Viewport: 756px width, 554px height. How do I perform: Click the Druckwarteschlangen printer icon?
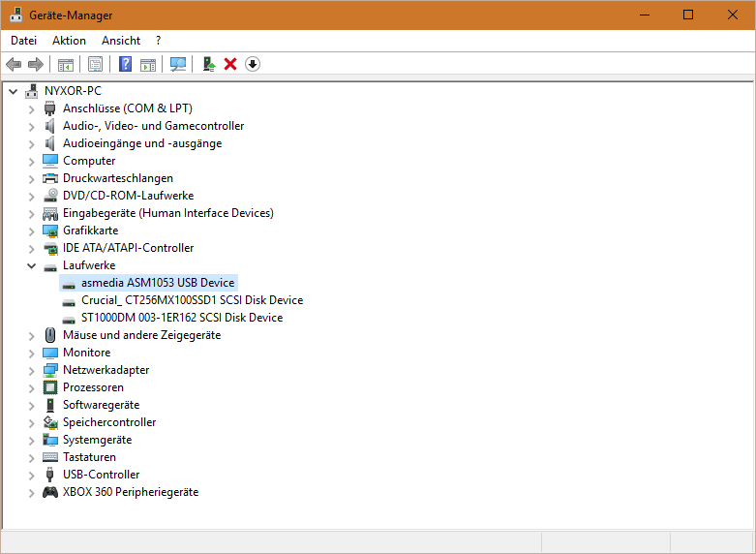click(x=50, y=178)
